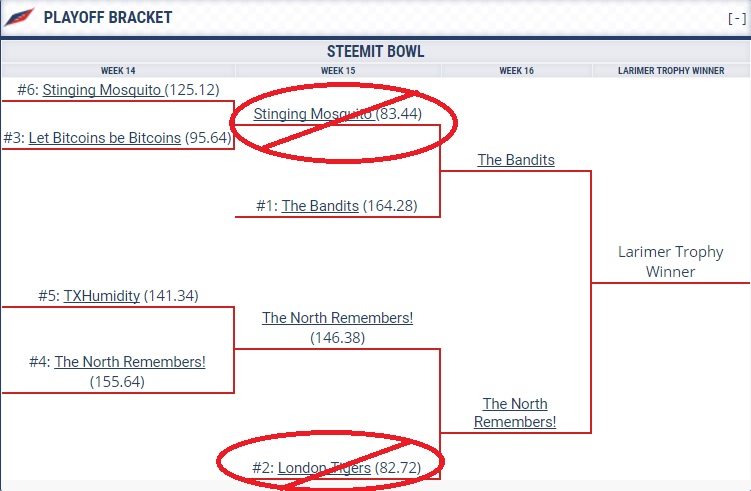This screenshot has width=751, height=491.
Task: Click the Week 14 column header
Action: 118,71
